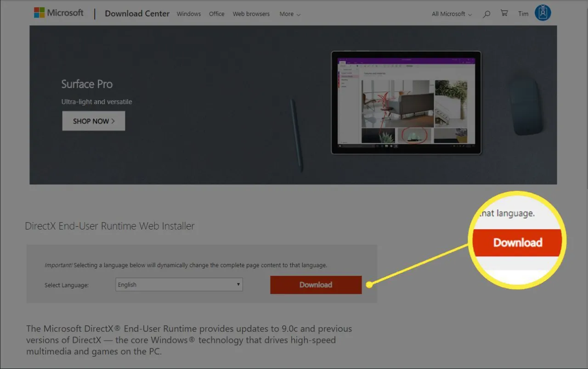
Task: Open the Office section
Action: pyautogui.click(x=216, y=14)
